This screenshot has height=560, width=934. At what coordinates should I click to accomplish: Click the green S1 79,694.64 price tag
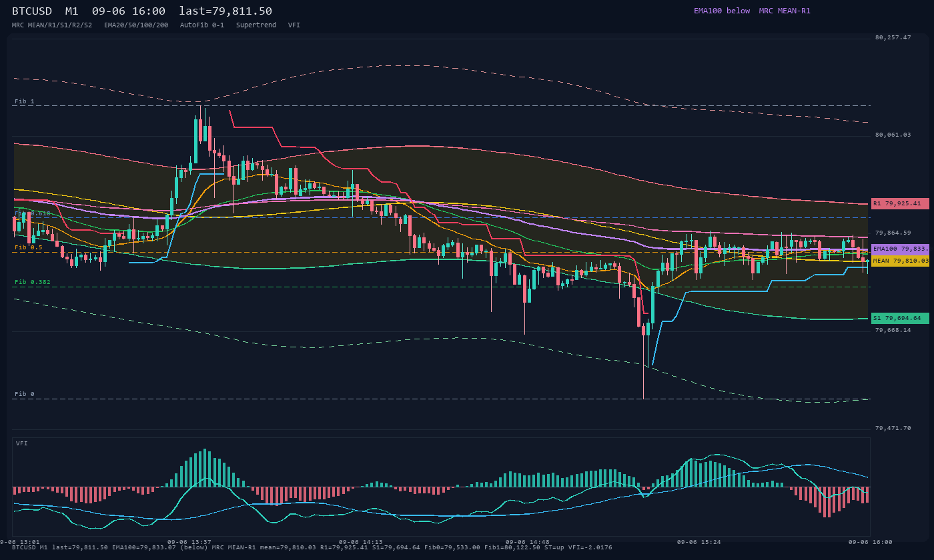tap(900, 319)
